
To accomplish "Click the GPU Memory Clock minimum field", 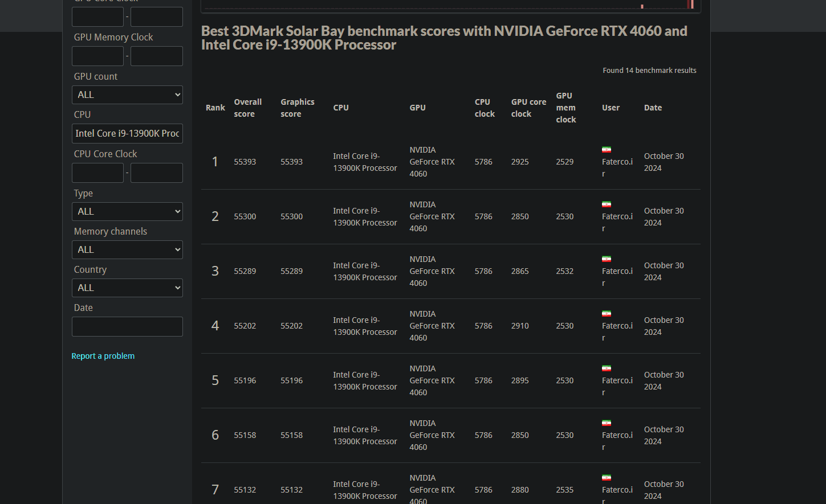I will [97, 56].
